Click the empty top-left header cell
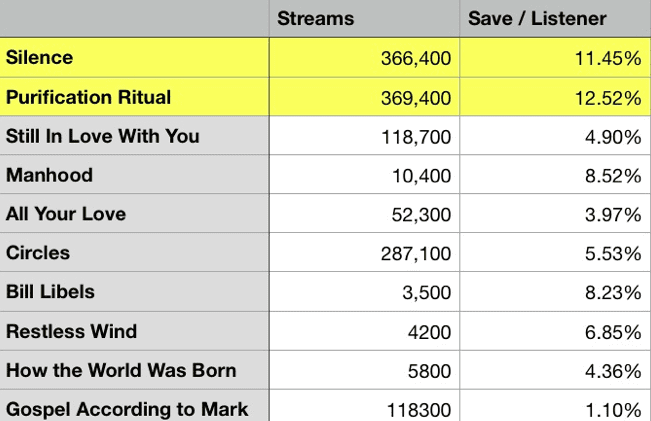Image resolution: width=651 pixels, height=421 pixels. [134, 19]
